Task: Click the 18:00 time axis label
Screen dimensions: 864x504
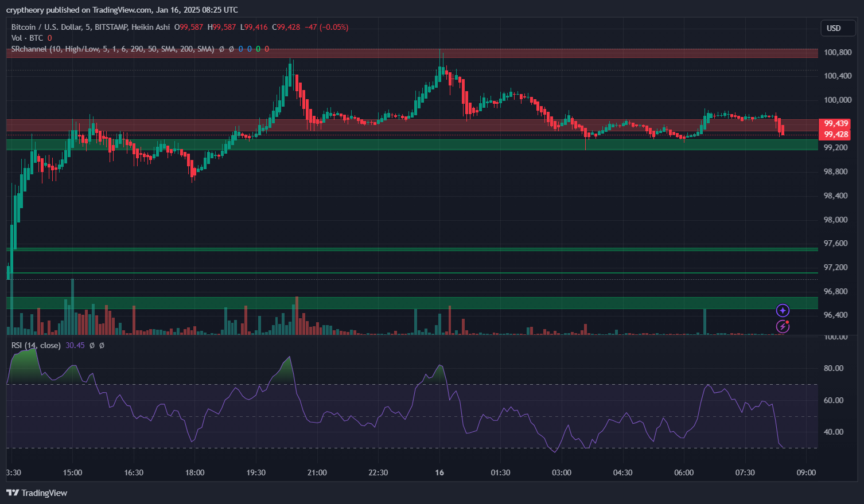Action: [x=195, y=472]
